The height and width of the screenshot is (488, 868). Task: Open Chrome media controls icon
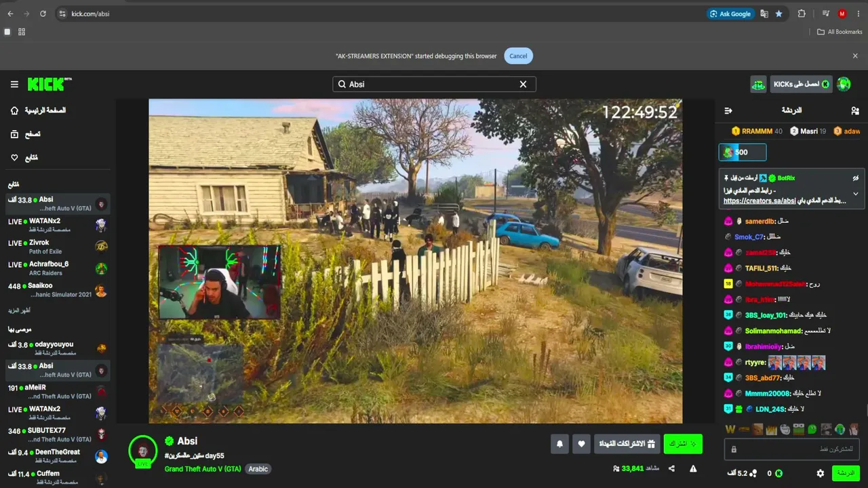coord(825,14)
